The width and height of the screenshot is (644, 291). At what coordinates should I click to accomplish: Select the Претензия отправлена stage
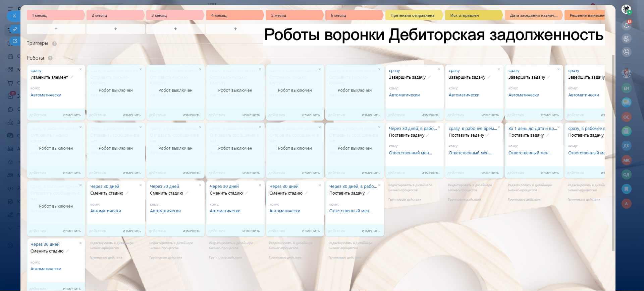click(412, 15)
